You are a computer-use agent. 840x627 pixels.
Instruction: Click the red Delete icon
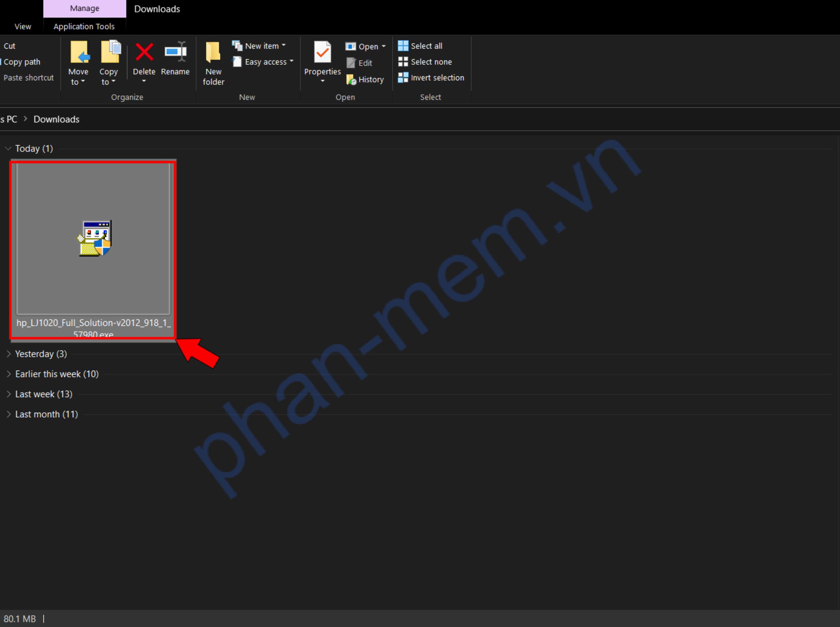[x=144, y=52]
